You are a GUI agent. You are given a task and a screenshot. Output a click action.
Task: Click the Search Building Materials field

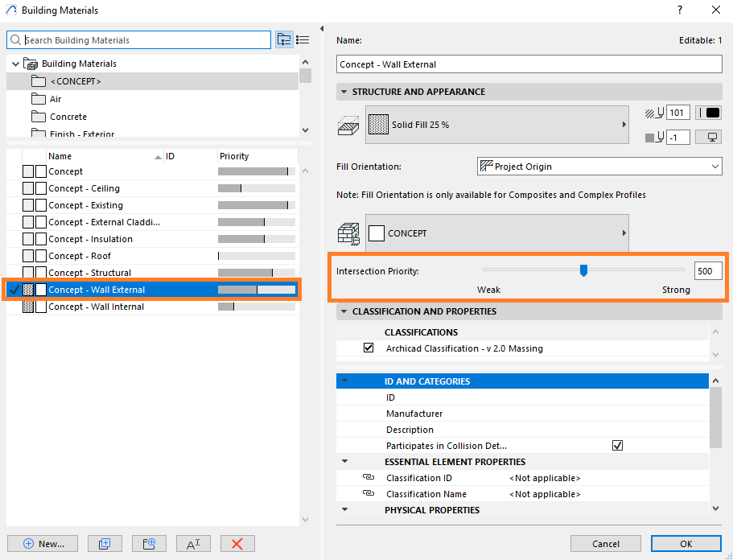tap(139, 40)
